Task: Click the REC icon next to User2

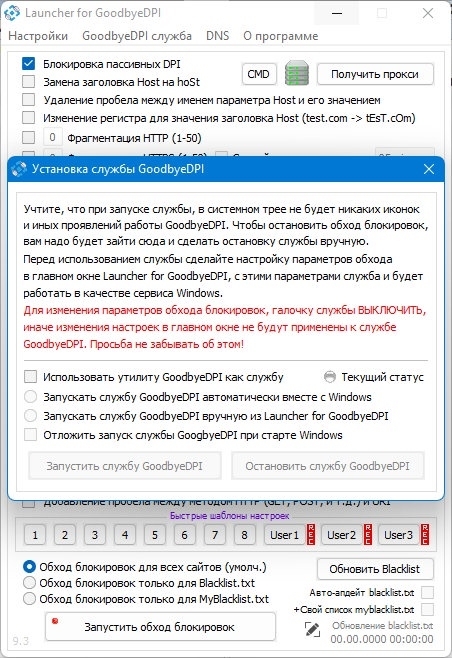Action: [x=368, y=534]
